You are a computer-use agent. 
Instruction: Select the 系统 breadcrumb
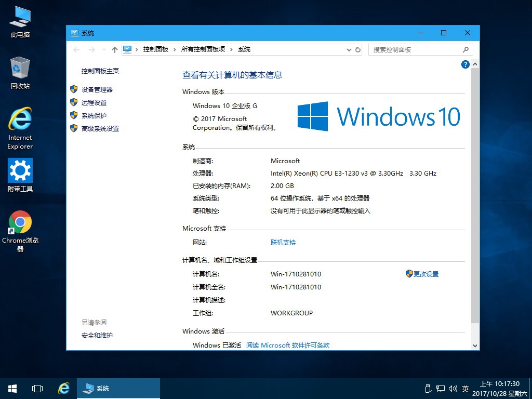[x=244, y=49]
